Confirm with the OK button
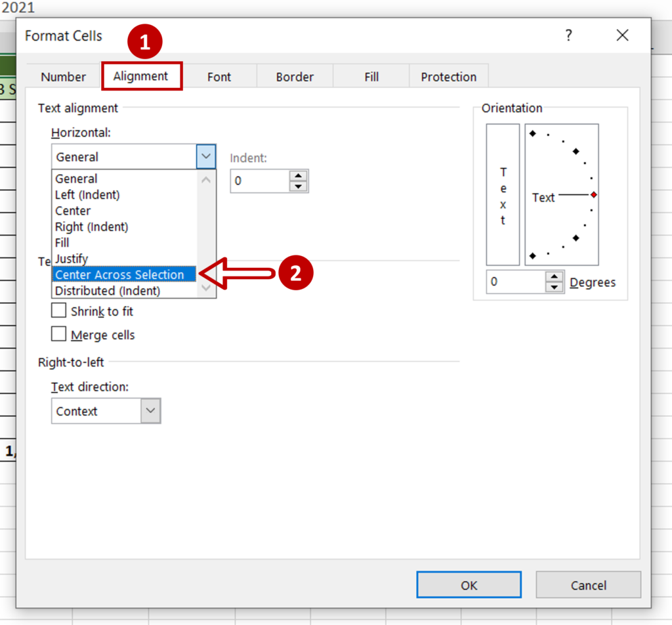This screenshot has height=625, width=672. [469, 585]
